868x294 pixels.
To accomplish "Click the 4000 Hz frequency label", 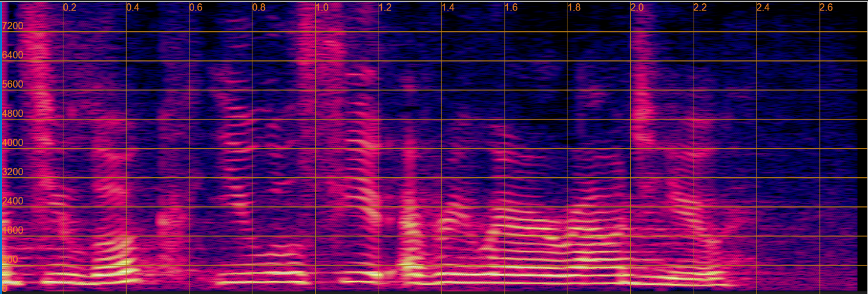I will (13, 143).
